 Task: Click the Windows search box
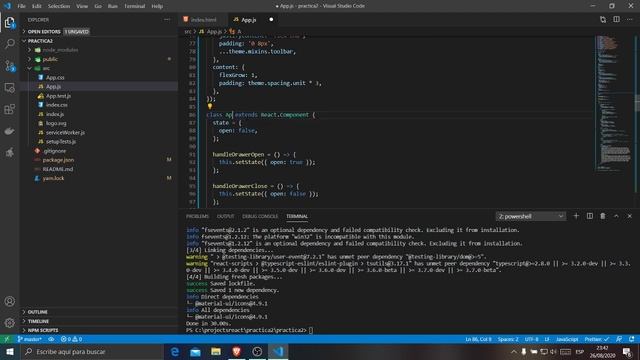coord(92,351)
